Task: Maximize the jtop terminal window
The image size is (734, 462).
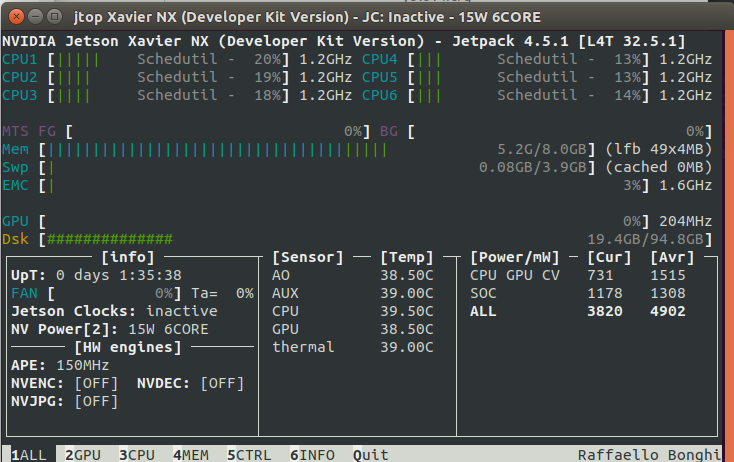Action: [x=55, y=17]
